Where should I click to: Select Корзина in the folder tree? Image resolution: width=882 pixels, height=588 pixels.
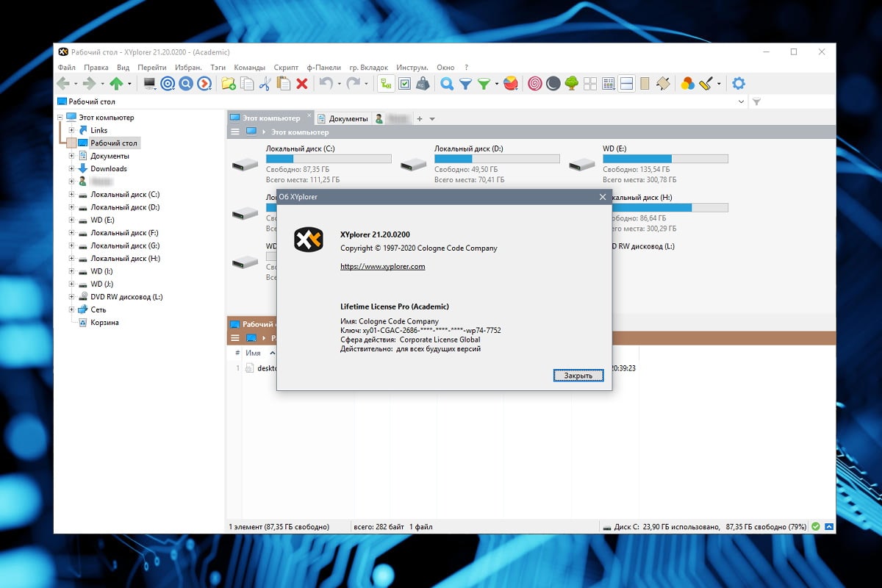coord(104,322)
